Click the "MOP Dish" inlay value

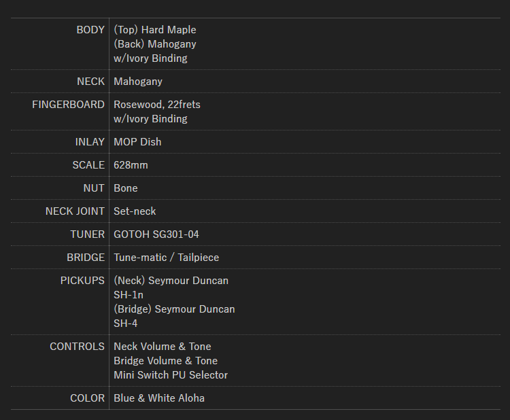pos(137,142)
